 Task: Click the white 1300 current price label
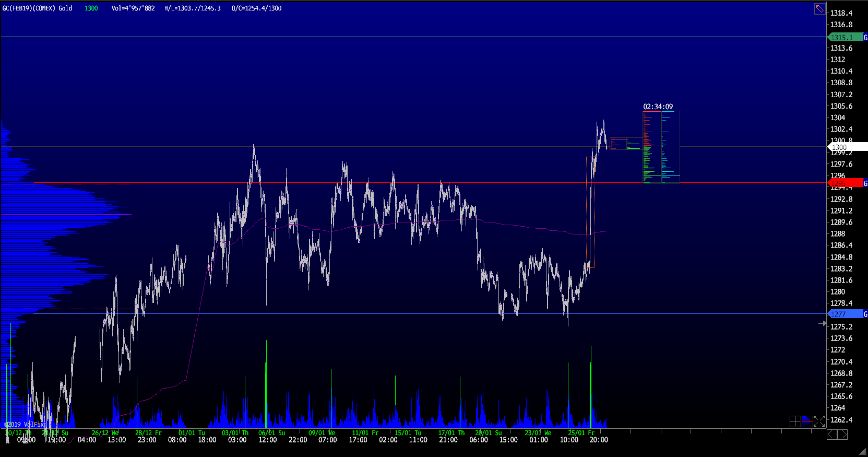coord(846,147)
